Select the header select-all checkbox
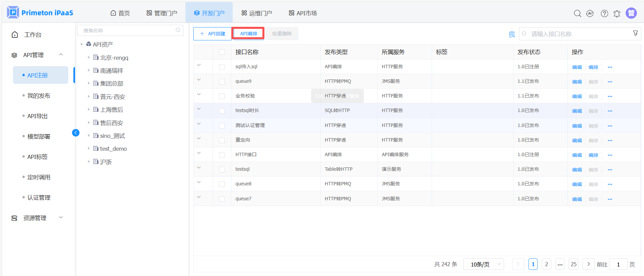This screenshot has width=644, height=276. 222,52
